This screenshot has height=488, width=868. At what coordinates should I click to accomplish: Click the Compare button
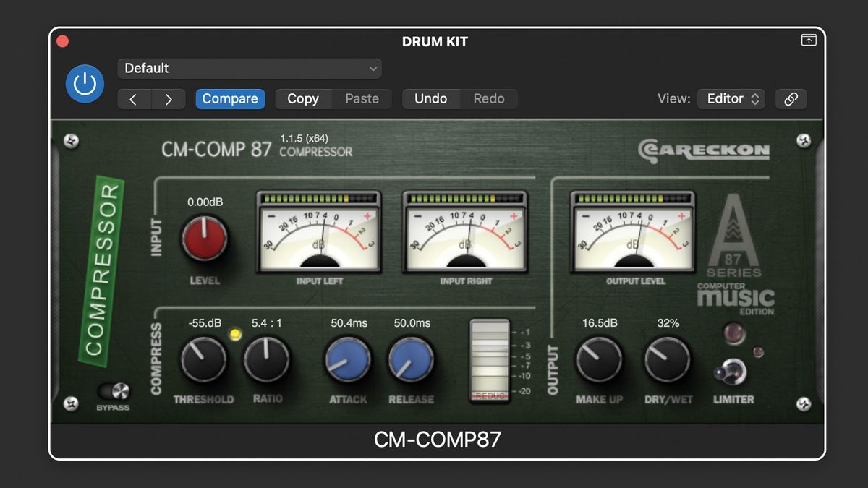click(230, 99)
